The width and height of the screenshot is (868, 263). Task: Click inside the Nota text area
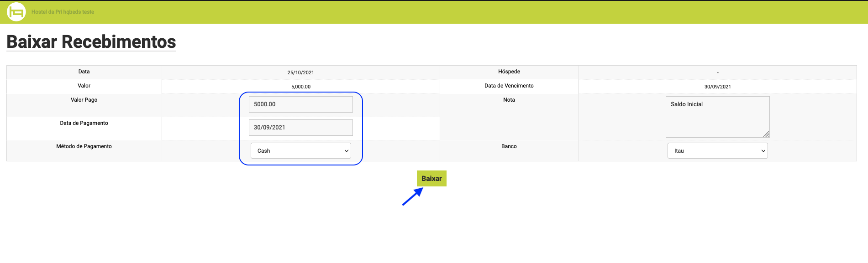click(x=718, y=117)
